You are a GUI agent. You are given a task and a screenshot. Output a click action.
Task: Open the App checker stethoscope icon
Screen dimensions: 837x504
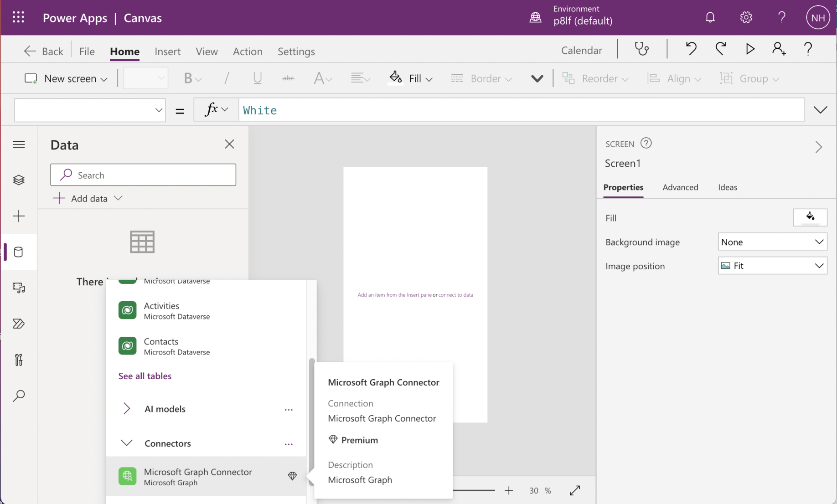pyautogui.click(x=641, y=49)
